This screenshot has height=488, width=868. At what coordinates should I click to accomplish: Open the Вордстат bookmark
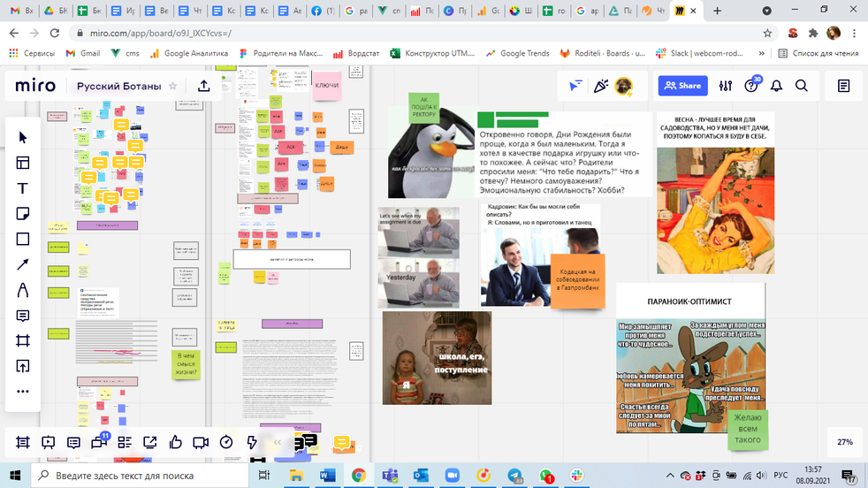click(x=356, y=53)
